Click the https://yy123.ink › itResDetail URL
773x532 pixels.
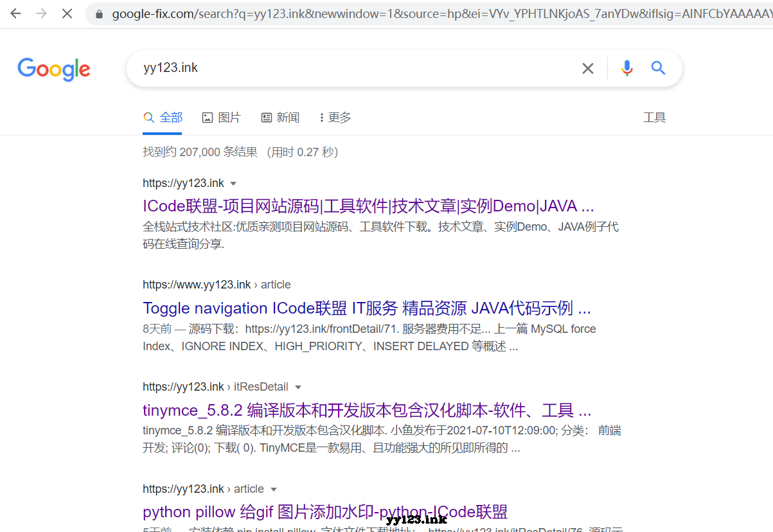click(x=215, y=387)
